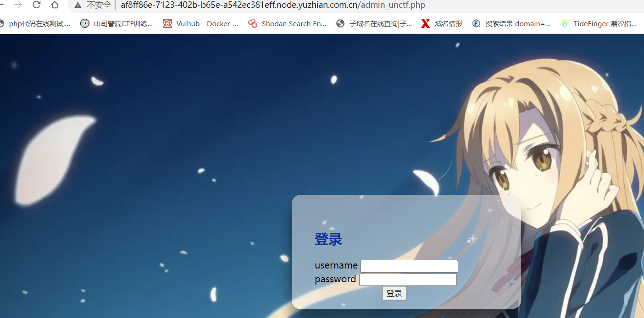
Task: Open the 域名情报 bookmark
Action: coord(442,23)
